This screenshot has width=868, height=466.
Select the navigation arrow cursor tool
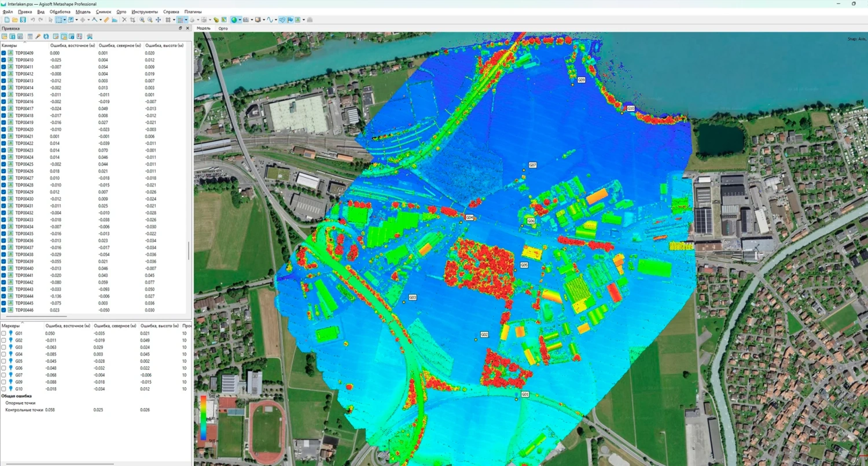[x=50, y=20]
